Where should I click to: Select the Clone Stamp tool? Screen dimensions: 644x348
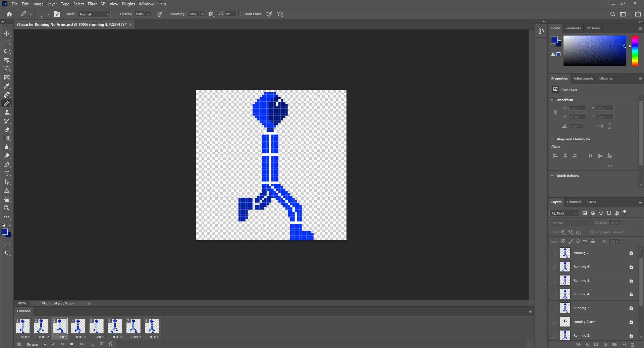click(x=7, y=112)
